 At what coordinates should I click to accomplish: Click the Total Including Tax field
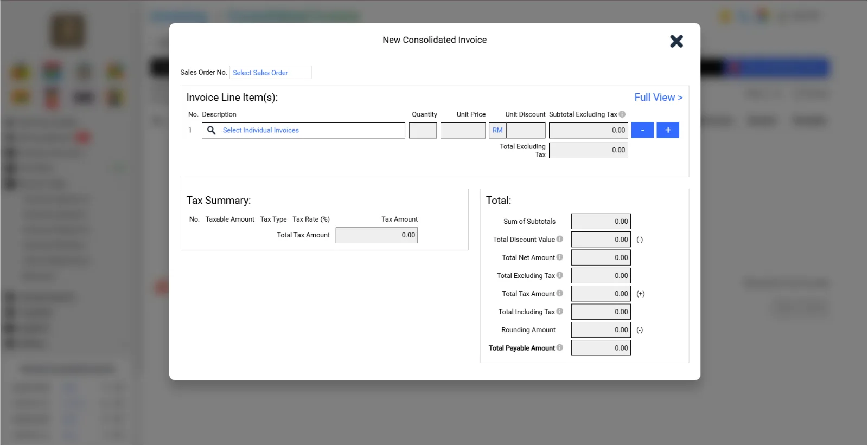coord(601,312)
